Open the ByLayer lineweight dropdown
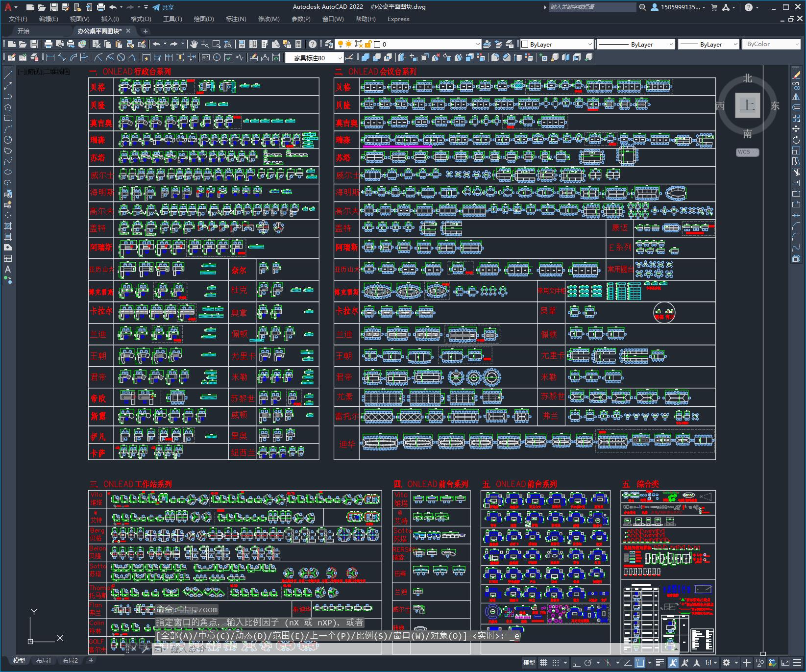 click(x=708, y=44)
